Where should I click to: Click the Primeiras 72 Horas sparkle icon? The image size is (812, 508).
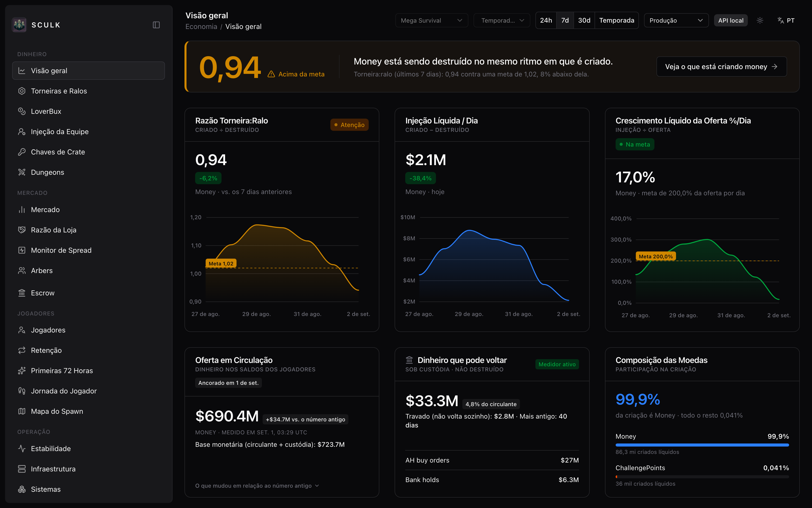tap(22, 371)
